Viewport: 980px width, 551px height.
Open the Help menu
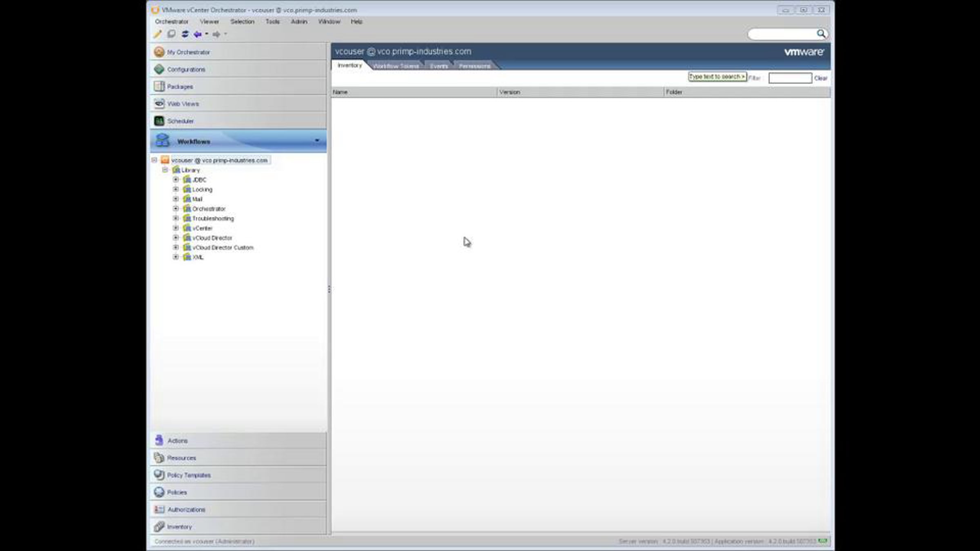pyautogui.click(x=356, y=22)
